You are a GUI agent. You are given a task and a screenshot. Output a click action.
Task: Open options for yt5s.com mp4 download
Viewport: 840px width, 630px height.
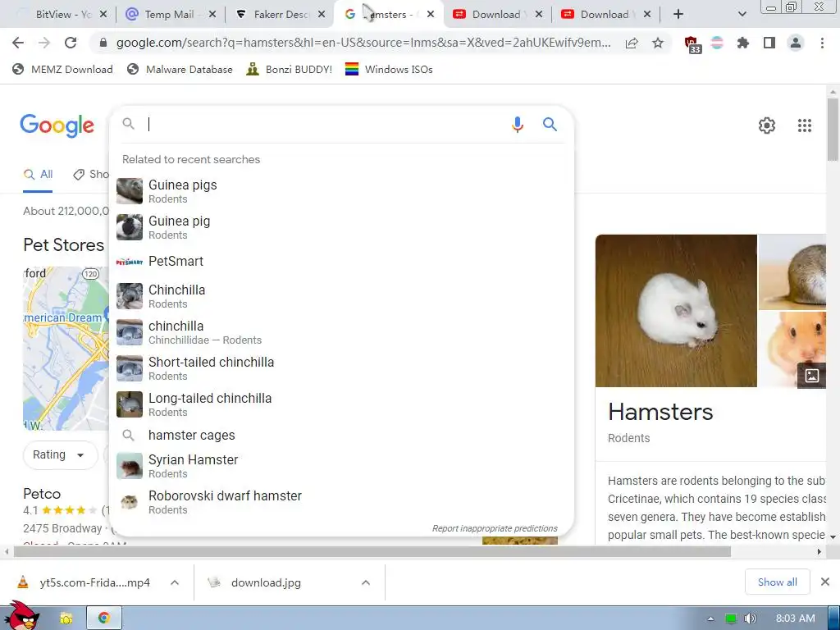(x=175, y=582)
